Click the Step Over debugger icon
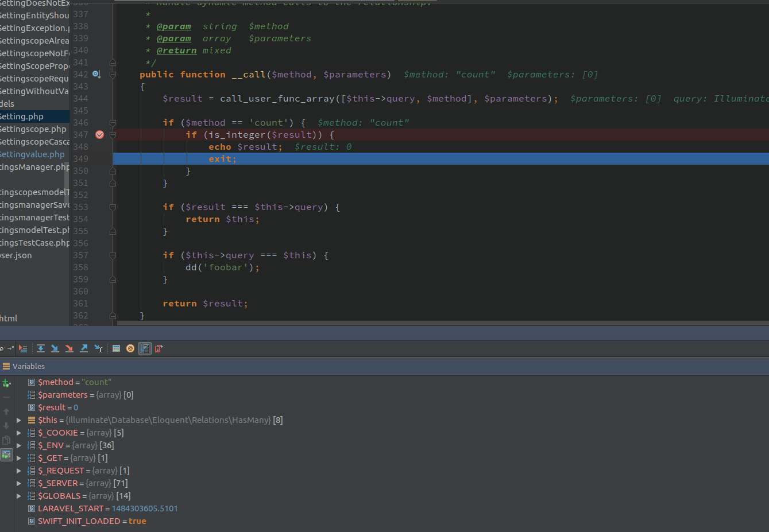769x532 pixels. pyautogui.click(x=41, y=348)
